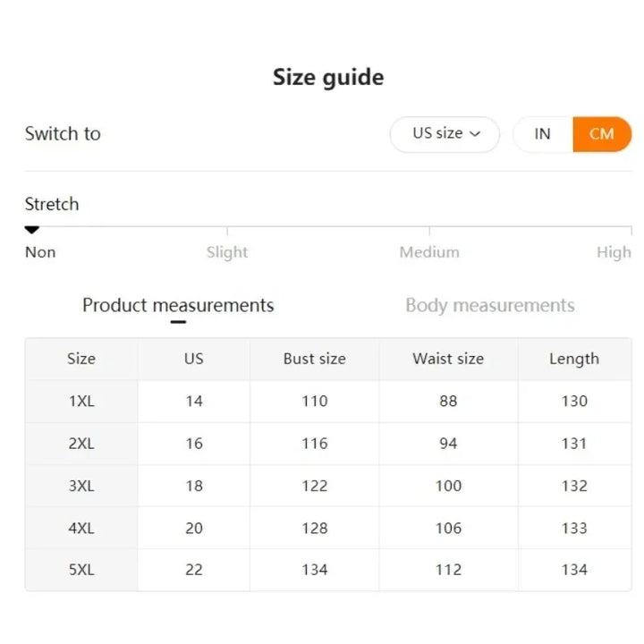This screenshot has height=644, width=644.
Task: Open the US size dropdown
Action: tap(445, 134)
